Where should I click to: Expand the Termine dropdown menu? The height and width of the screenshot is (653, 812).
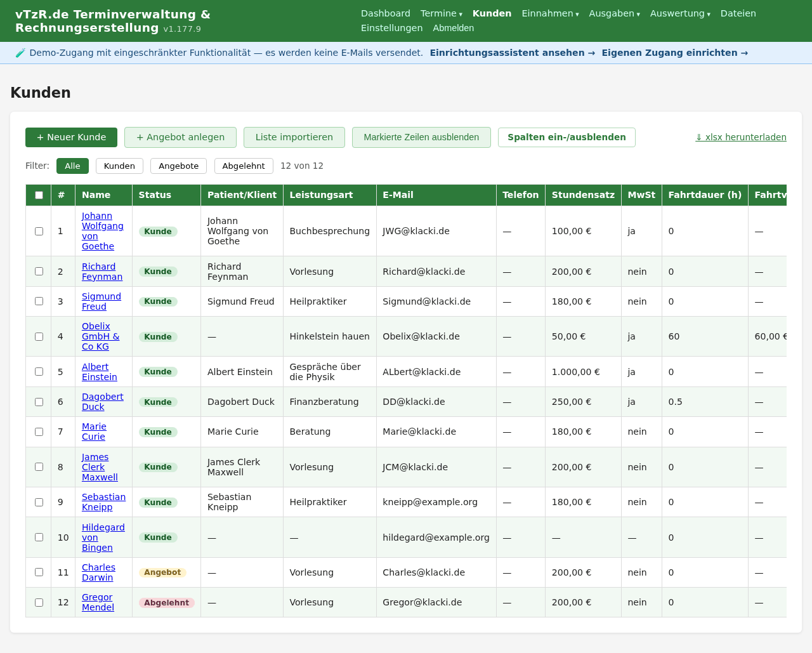(441, 13)
